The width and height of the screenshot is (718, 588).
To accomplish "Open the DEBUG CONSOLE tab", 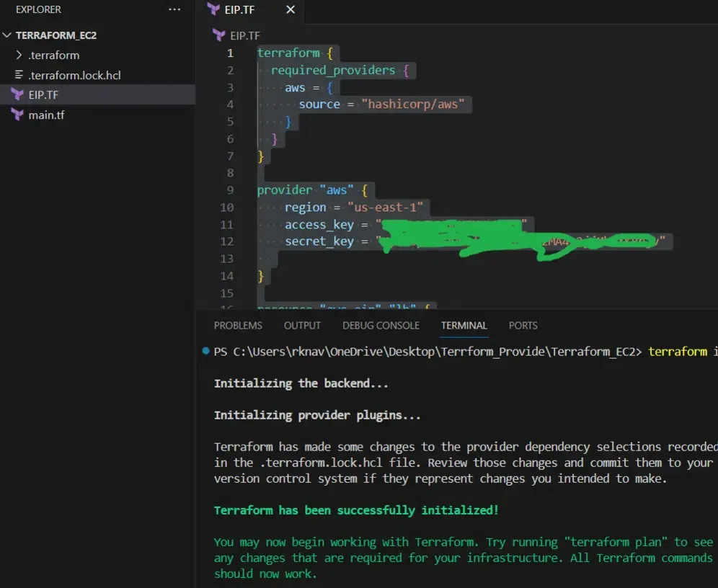I will click(x=381, y=325).
